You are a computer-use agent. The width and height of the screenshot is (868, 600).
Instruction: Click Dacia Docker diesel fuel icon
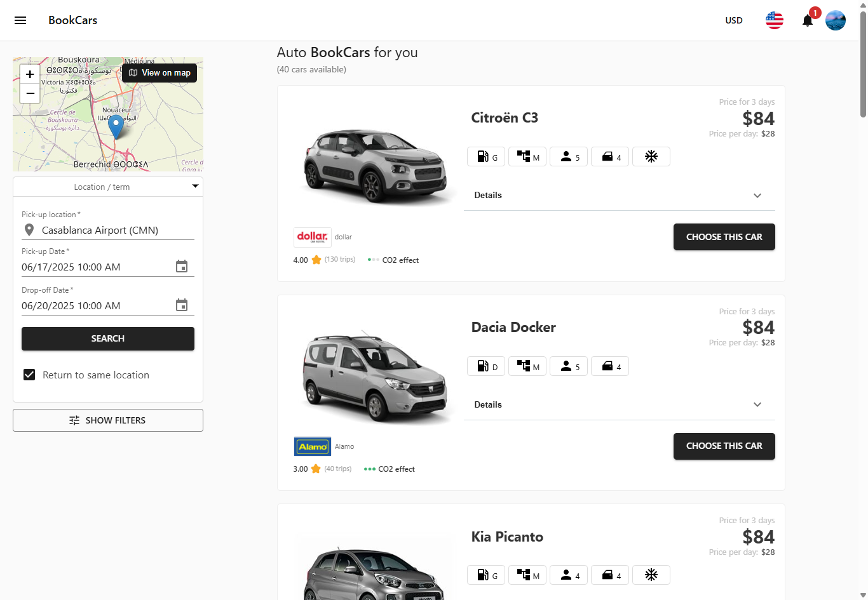(486, 366)
